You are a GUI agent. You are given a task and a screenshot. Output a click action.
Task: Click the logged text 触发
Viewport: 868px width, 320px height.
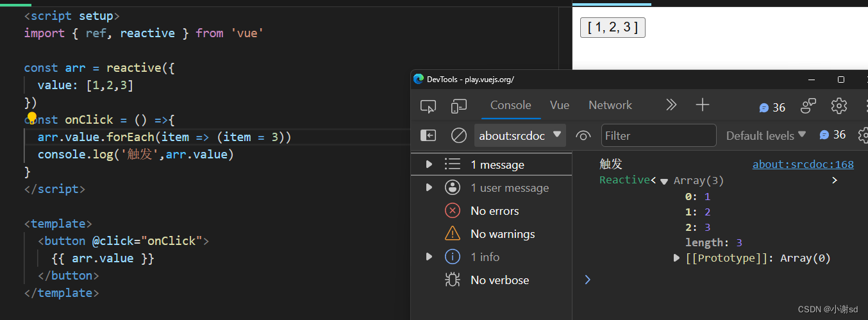(611, 164)
